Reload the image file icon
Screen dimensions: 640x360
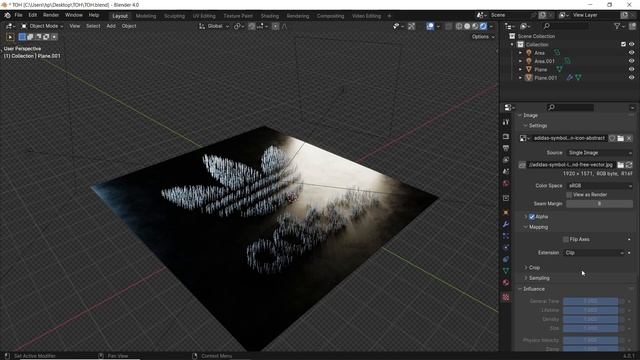(x=629, y=164)
